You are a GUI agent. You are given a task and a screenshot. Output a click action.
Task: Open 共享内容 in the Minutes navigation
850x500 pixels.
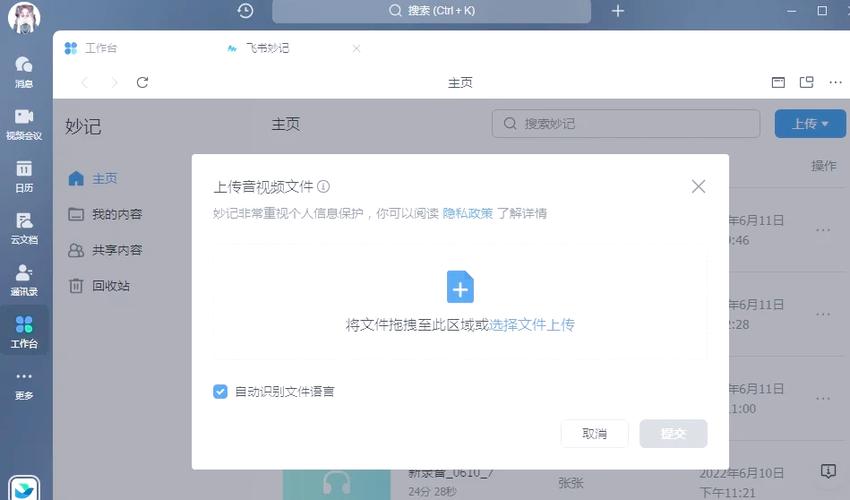pos(105,250)
